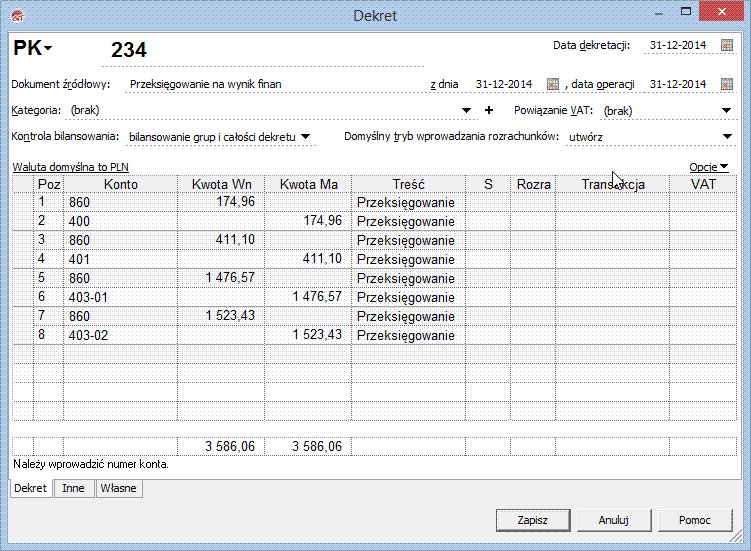Click 'Waluta domyślna to PLN' link

[70, 167]
